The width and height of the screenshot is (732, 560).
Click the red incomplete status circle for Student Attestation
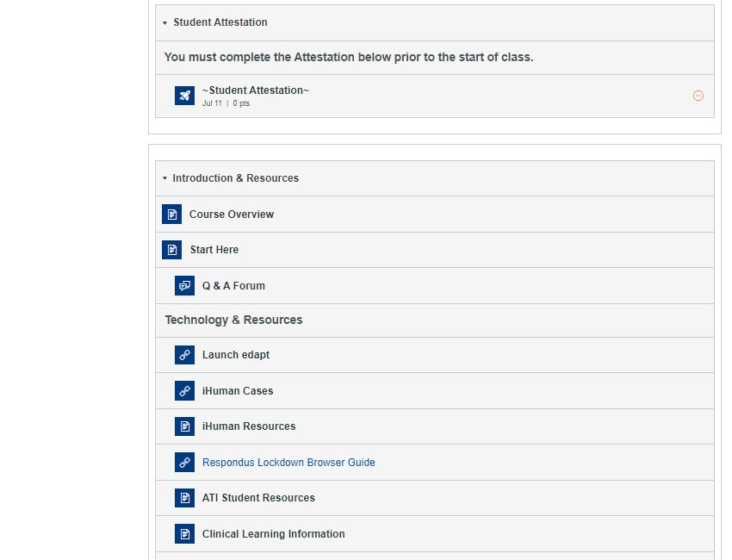point(698,96)
